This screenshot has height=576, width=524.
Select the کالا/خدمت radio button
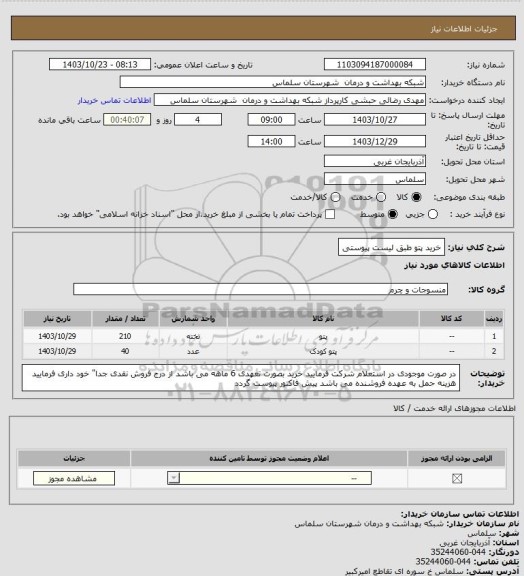[335, 197]
